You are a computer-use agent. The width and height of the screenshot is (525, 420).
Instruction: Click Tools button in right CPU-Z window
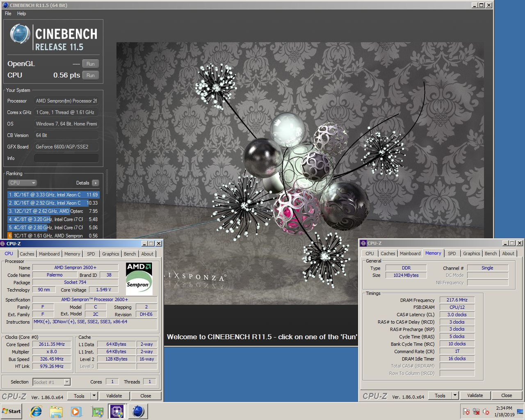[440, 396]
